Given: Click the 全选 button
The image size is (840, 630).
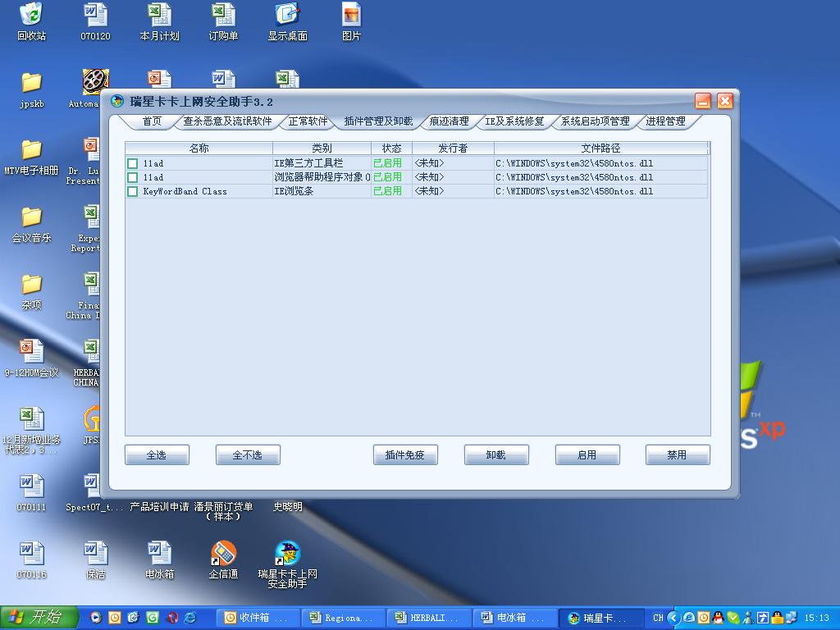Looking at the screenshot, I should pos(157,454).
